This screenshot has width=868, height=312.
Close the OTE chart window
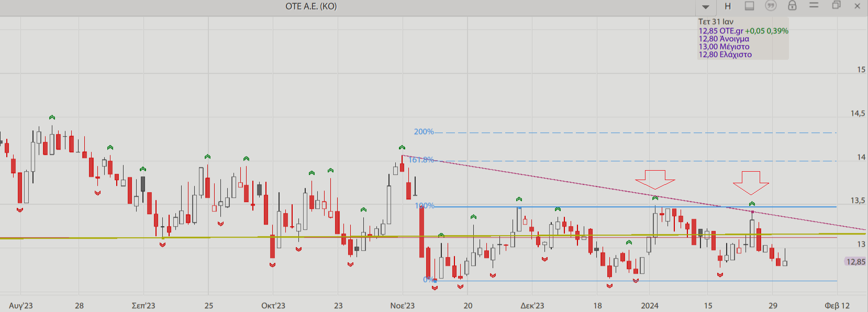click(x=858, y=6)
